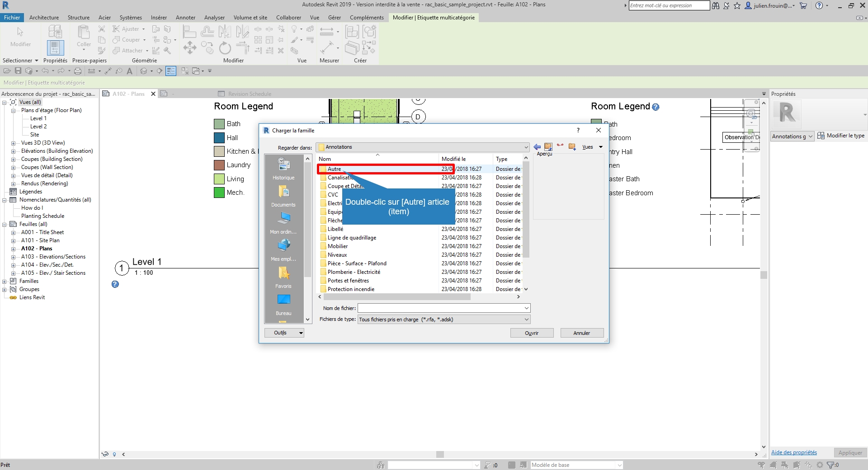This screenshot has width=868, height=470.
Task: Open the Fichier menu
Action: coord(12,18)
